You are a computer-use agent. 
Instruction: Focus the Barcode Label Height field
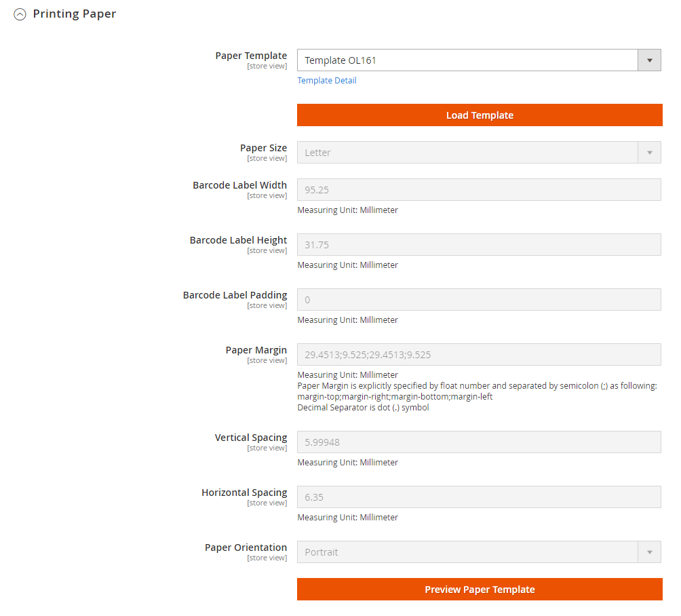click(479, 245)
